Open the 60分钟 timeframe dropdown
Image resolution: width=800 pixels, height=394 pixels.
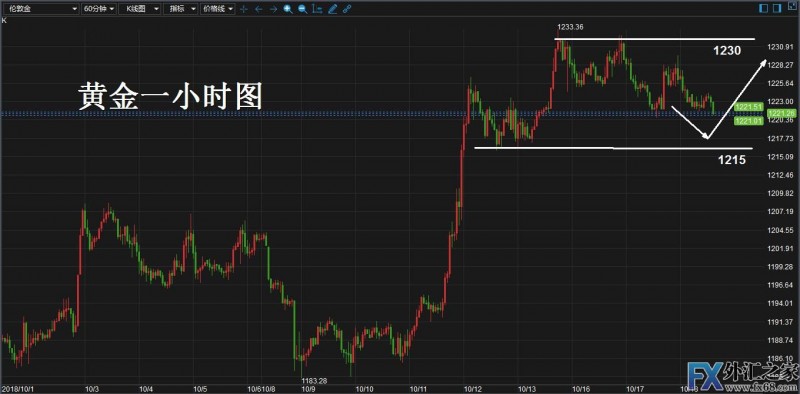[98, 9]
